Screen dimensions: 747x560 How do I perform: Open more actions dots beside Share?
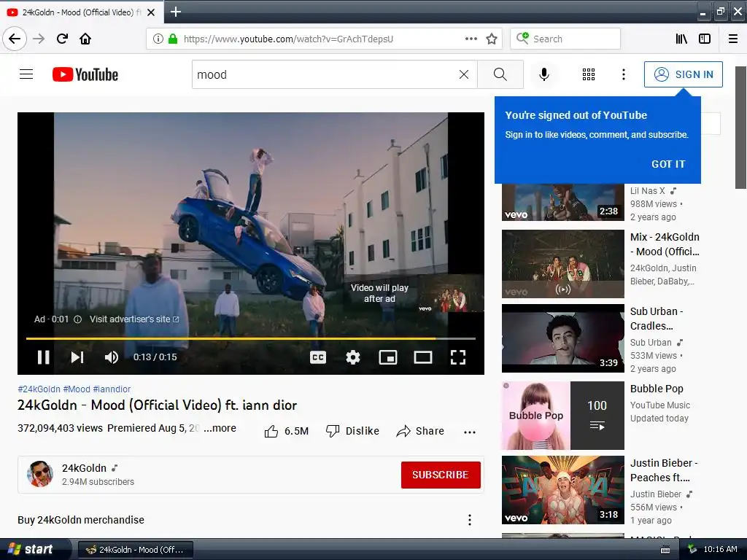pos(470,432)
